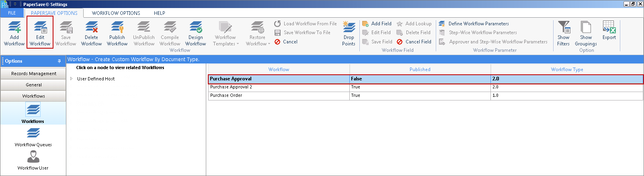644x176 pixels.
Task: Sort by the Workflow column header
Action: point(279,70)
